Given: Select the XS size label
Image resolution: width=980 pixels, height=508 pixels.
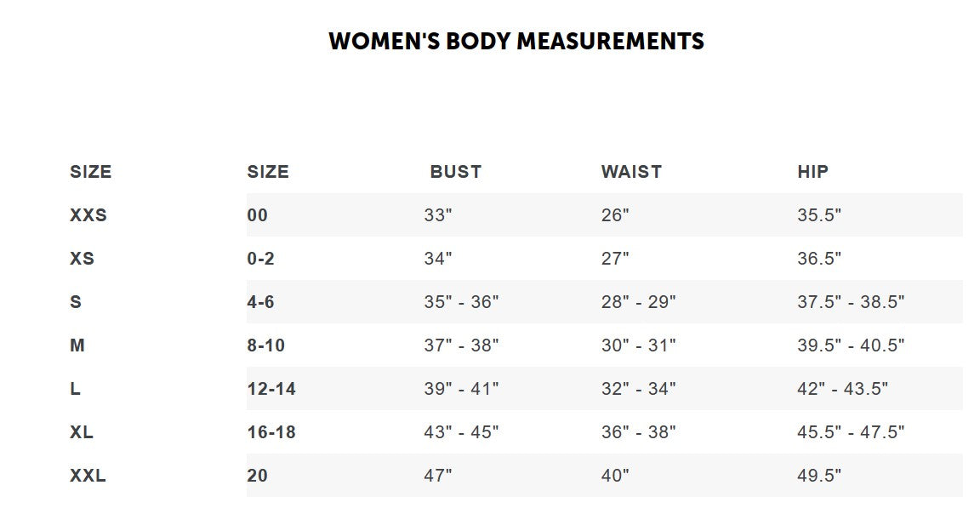Looking at the screenshot, I should 83,259.
